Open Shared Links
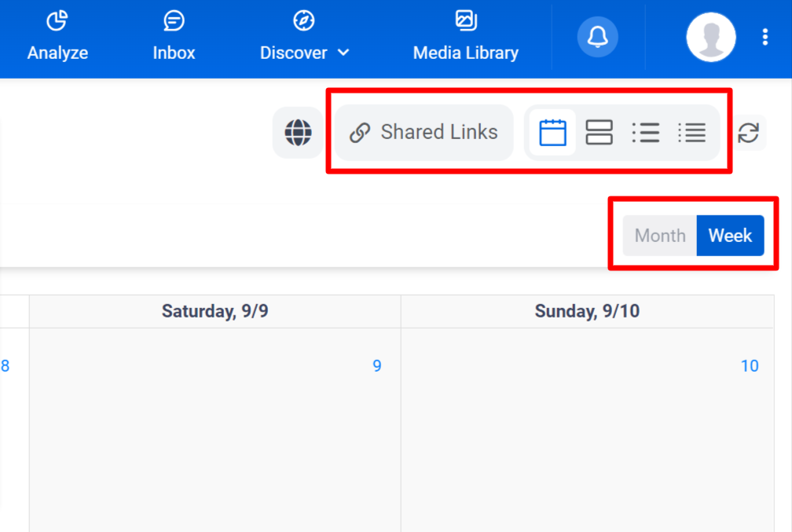 (423, 132)
